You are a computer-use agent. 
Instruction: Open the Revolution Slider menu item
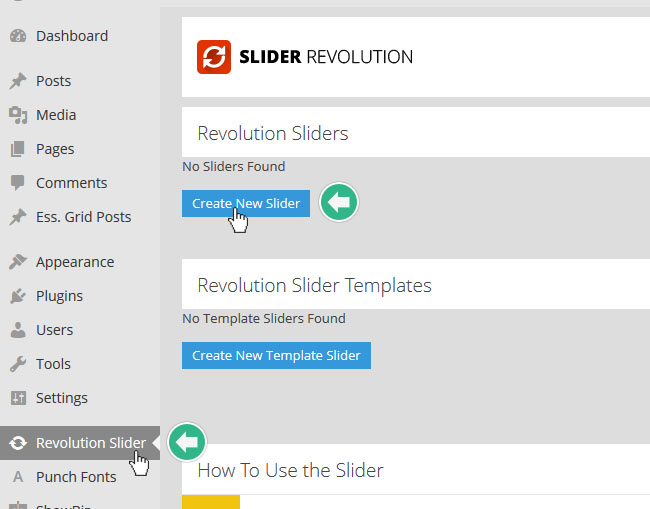pos(90,443)
